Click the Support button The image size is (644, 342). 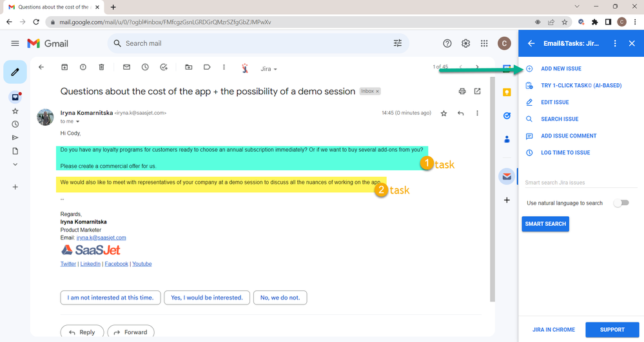612,330
